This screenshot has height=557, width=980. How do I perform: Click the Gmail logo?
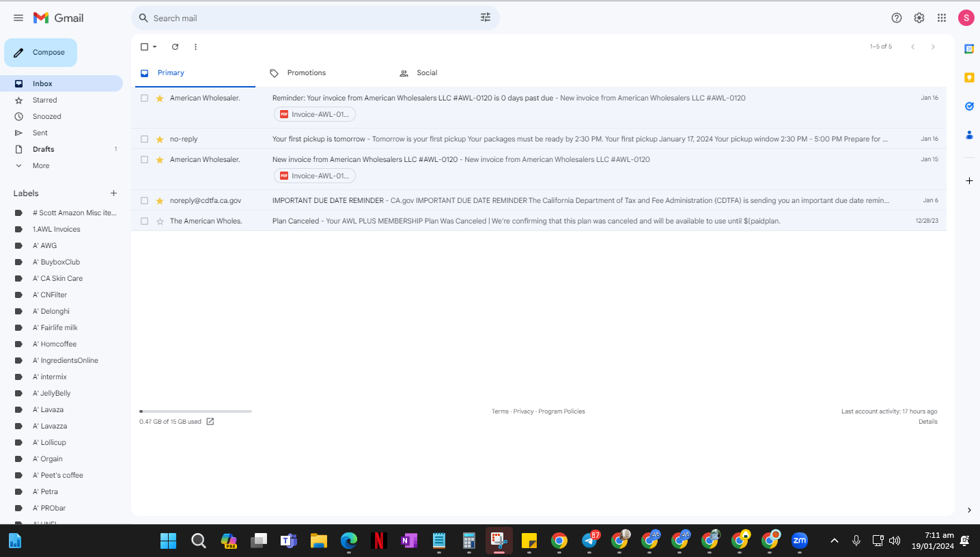tap(59, 18)
